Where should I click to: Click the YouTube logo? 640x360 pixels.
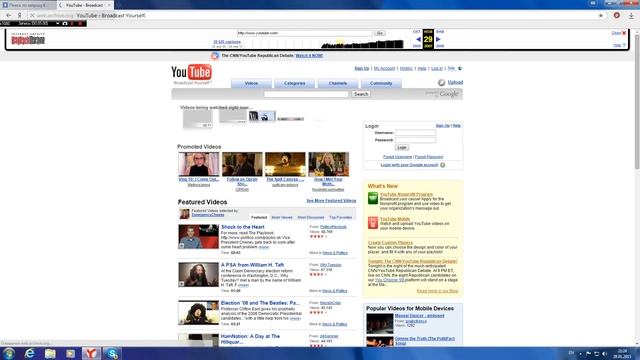pos(191,73)
